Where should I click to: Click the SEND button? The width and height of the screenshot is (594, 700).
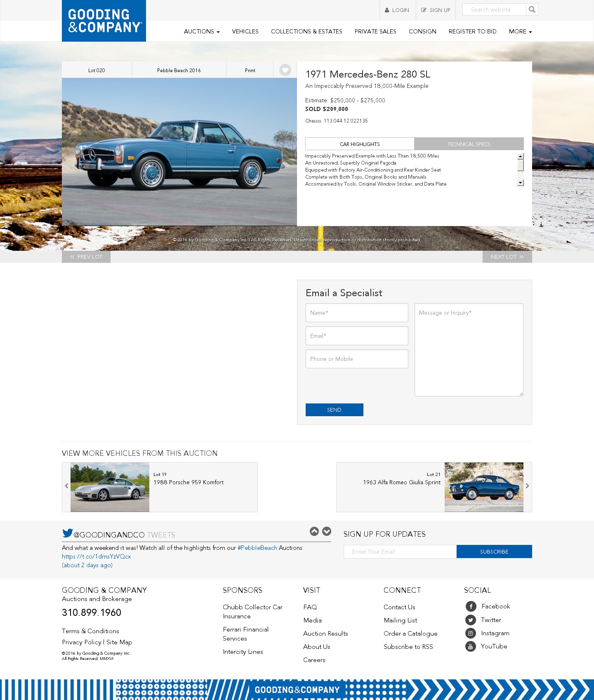pos(335,410)
